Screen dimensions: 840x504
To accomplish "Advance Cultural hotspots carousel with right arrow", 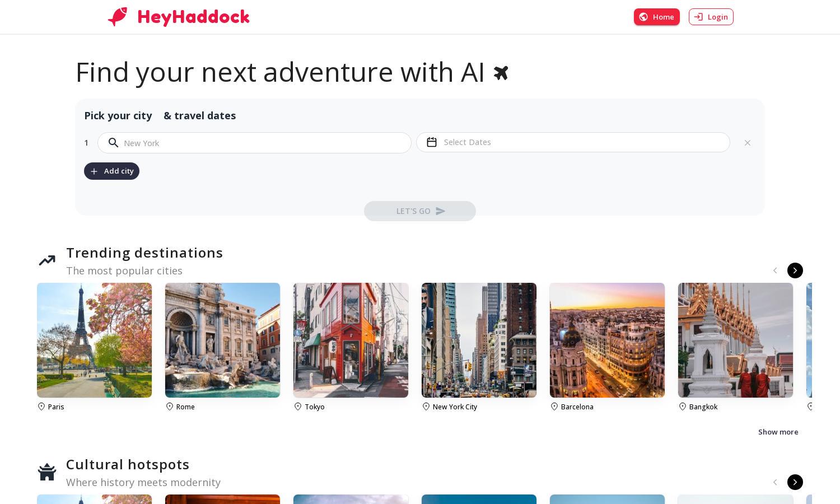I will (795, 482).
